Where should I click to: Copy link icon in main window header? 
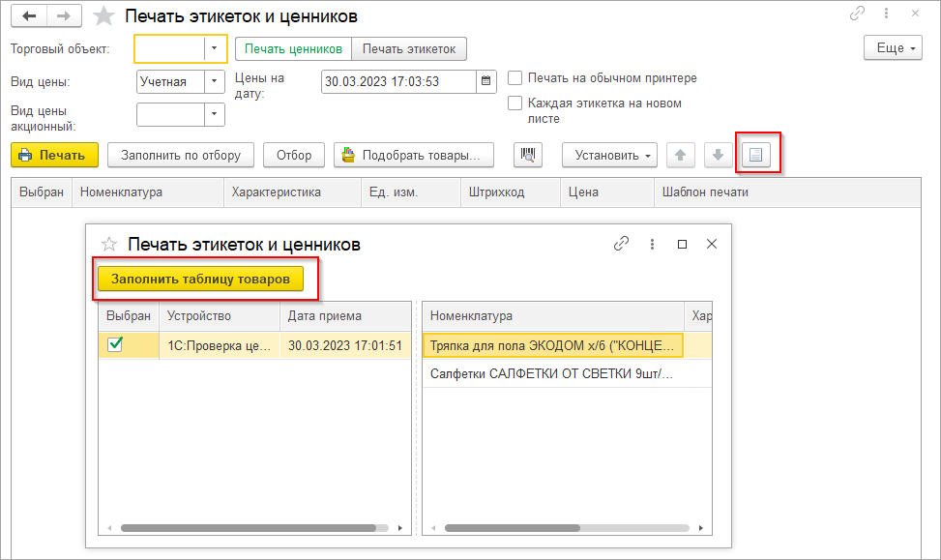857,14
